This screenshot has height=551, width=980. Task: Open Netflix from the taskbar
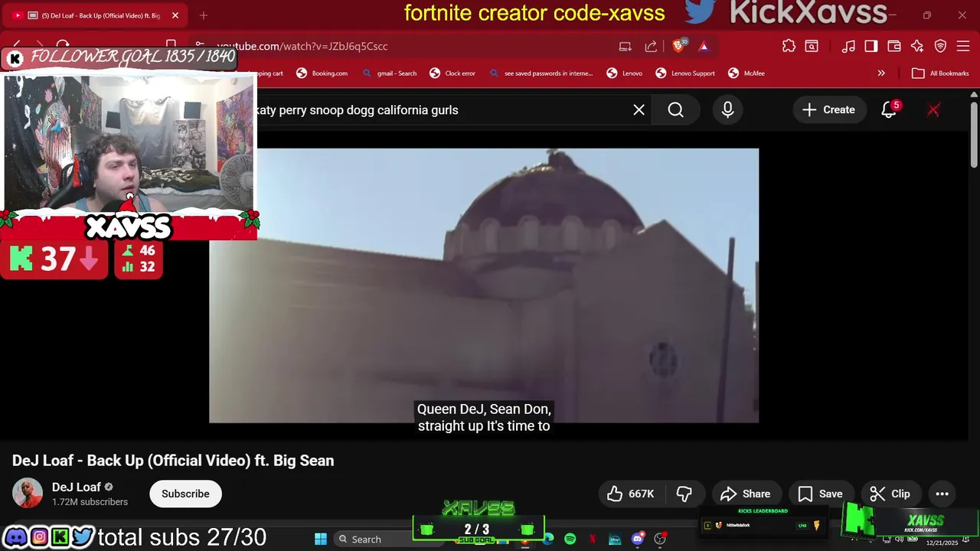(593, 540)
